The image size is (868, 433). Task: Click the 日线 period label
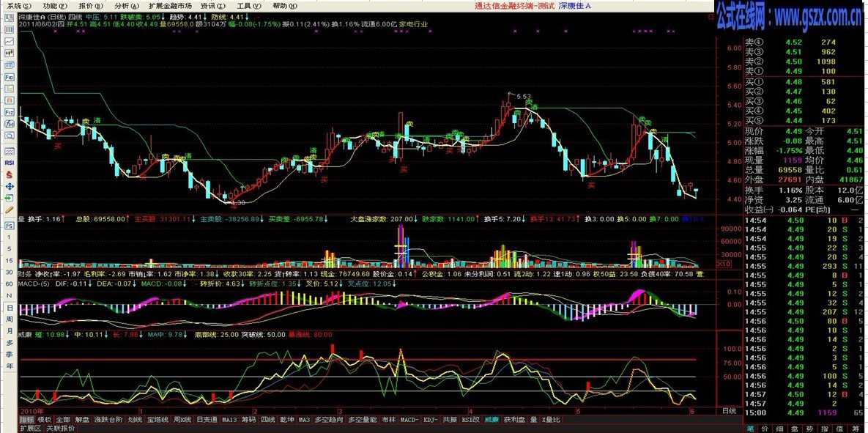[729, 412]
